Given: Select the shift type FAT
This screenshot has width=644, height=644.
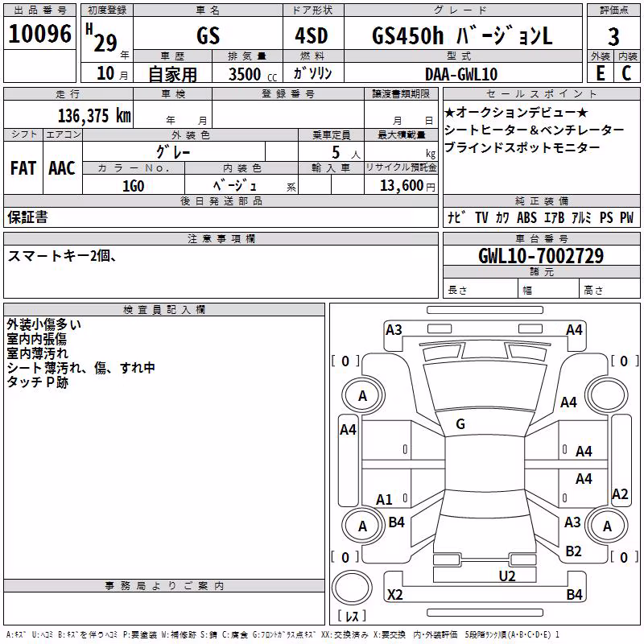Looking at the screenshot, I should (23, 168).
